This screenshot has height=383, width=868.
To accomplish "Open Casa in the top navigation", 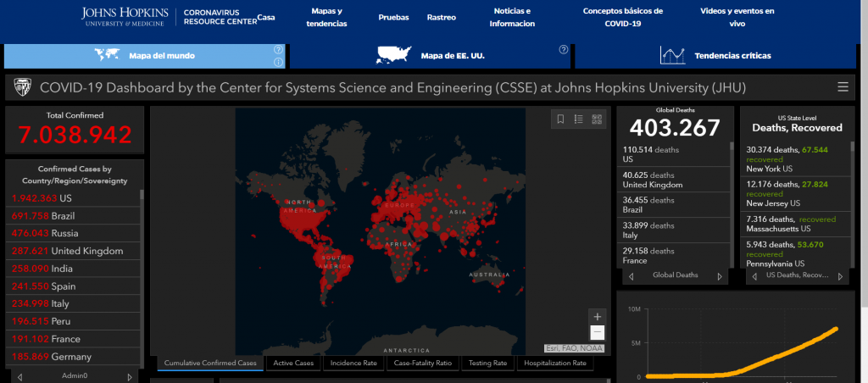I will [x=266, y=17].
